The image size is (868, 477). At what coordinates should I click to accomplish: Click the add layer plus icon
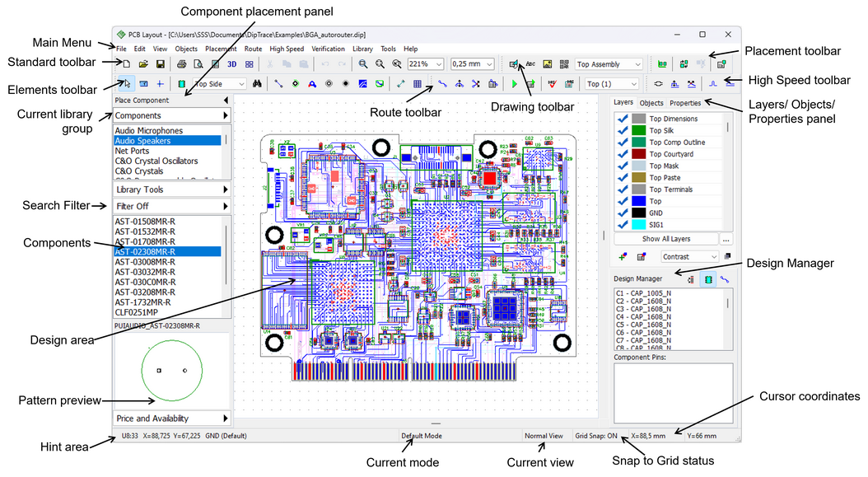coord(623,256)
